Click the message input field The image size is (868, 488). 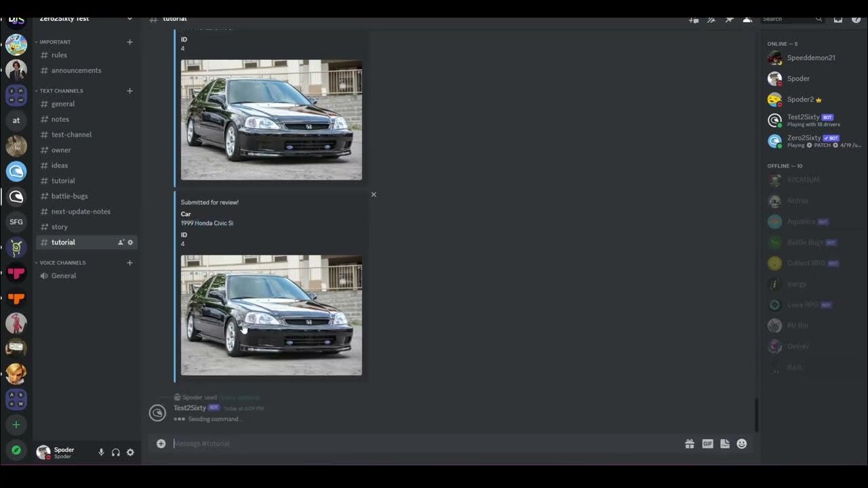pyautogui.click(x=424, y=444)
